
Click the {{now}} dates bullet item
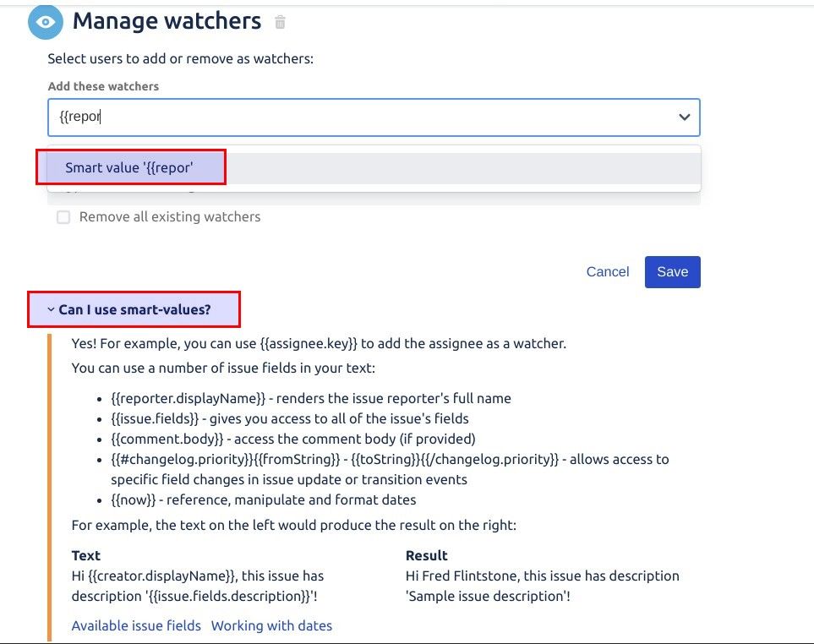[x=263, y=500]
